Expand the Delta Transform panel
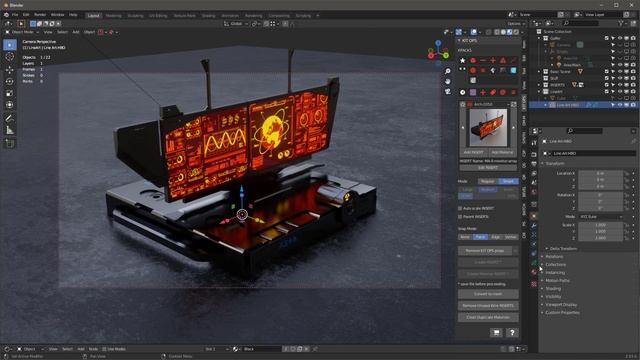 click(x=562, y=248)
